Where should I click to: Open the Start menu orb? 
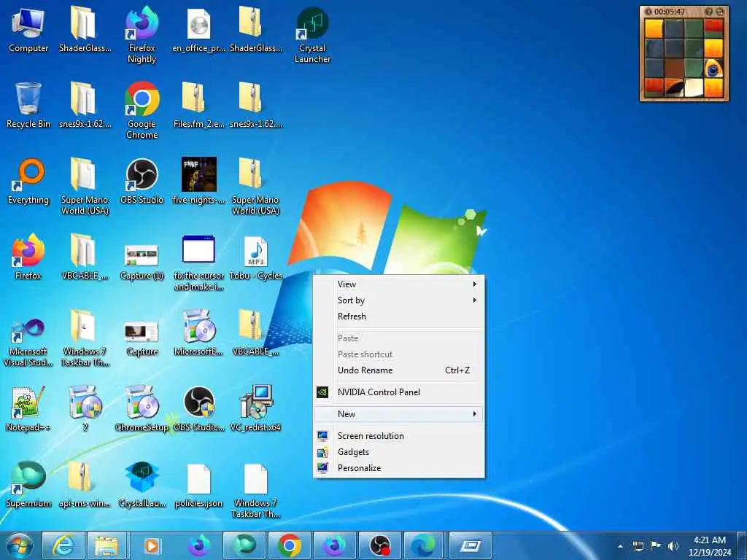[x=20, y=546]
